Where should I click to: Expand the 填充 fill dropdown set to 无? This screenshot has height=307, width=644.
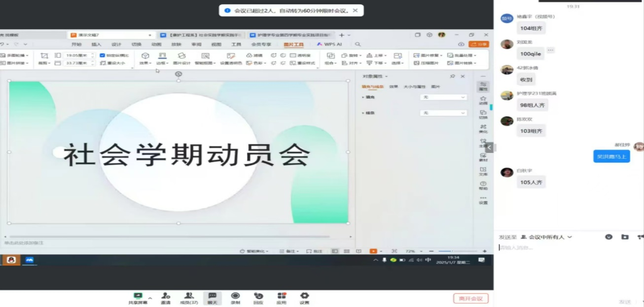(443, 97)
